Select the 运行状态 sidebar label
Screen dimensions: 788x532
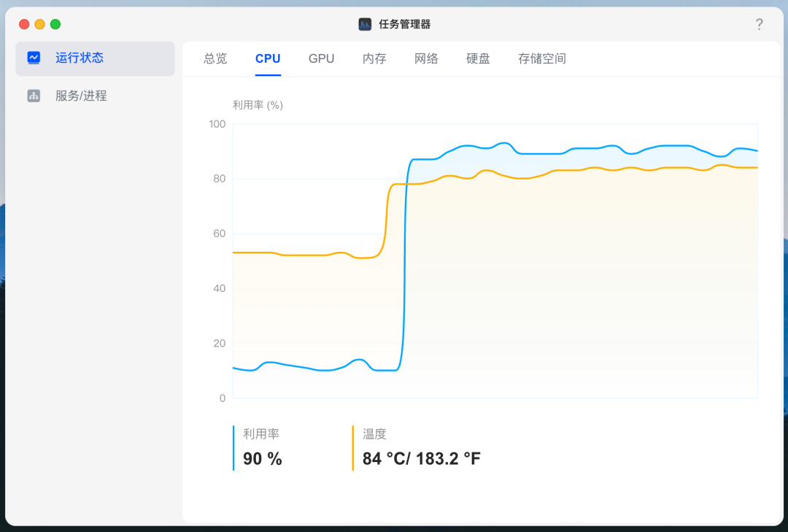[x=80, y=58]
